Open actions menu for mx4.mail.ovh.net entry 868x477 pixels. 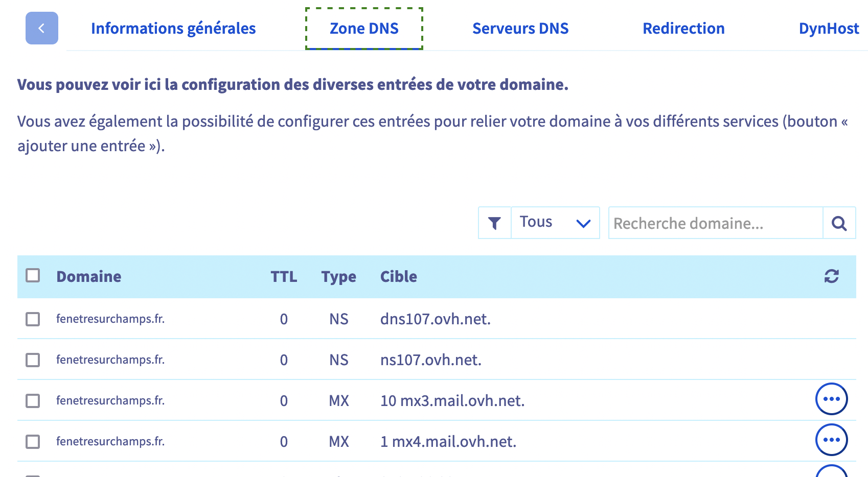(x=831, y=440)
